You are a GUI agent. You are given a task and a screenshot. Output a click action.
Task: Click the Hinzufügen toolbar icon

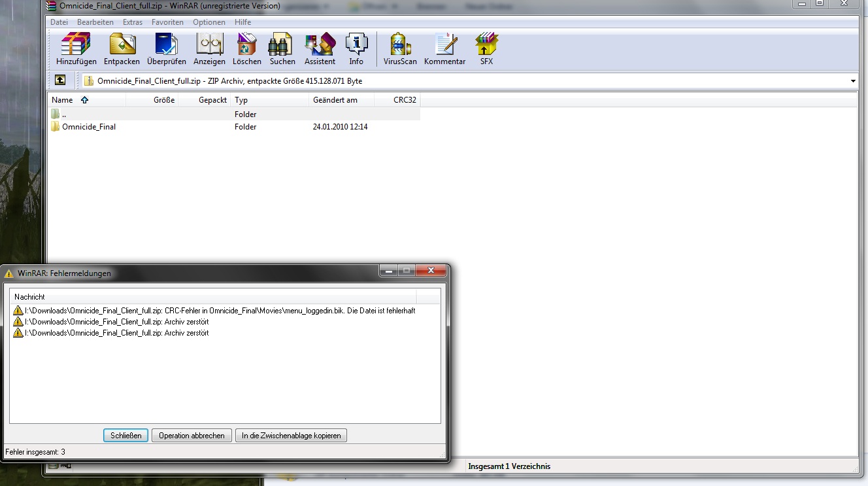tap(76, 49)
